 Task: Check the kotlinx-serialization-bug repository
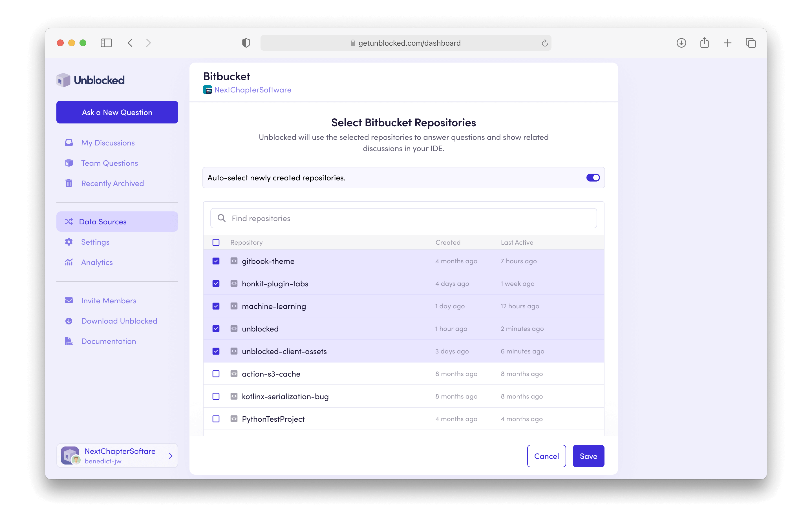tap(216, 396)
